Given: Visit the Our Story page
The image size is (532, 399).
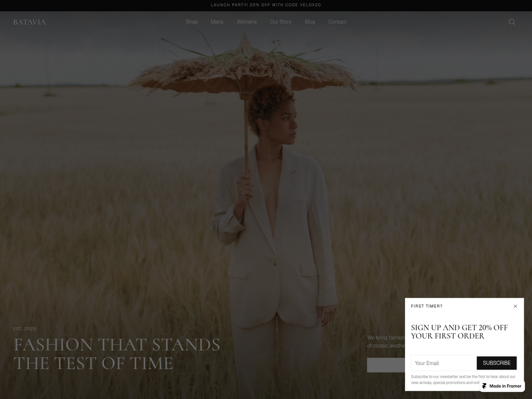Looking at the screenshot, I should click(x=280, y=22).
